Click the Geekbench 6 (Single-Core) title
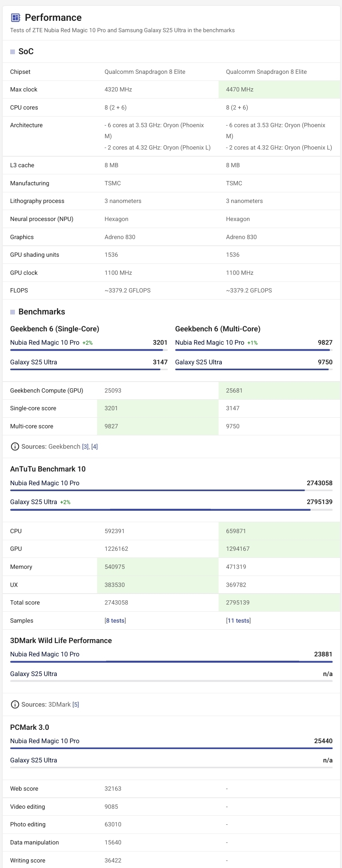The width and height of the screenshot is (342, 868). 55,329
